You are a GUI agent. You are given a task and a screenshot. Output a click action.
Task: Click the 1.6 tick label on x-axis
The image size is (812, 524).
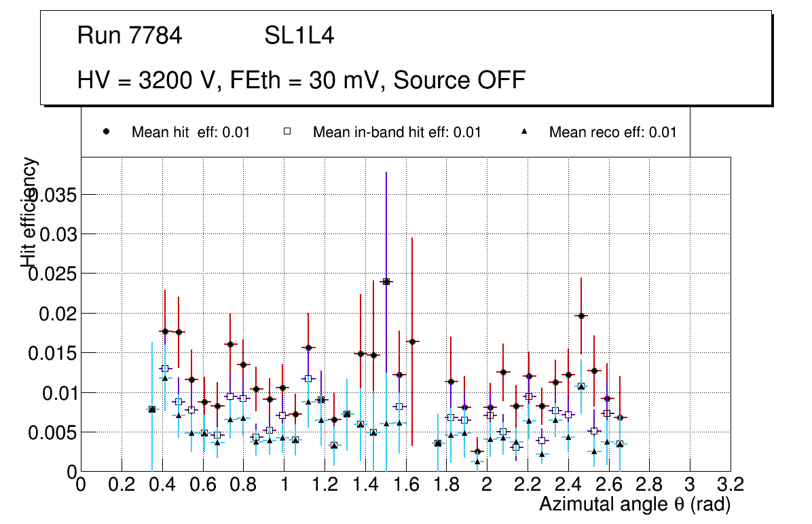[x=406, y=485]
